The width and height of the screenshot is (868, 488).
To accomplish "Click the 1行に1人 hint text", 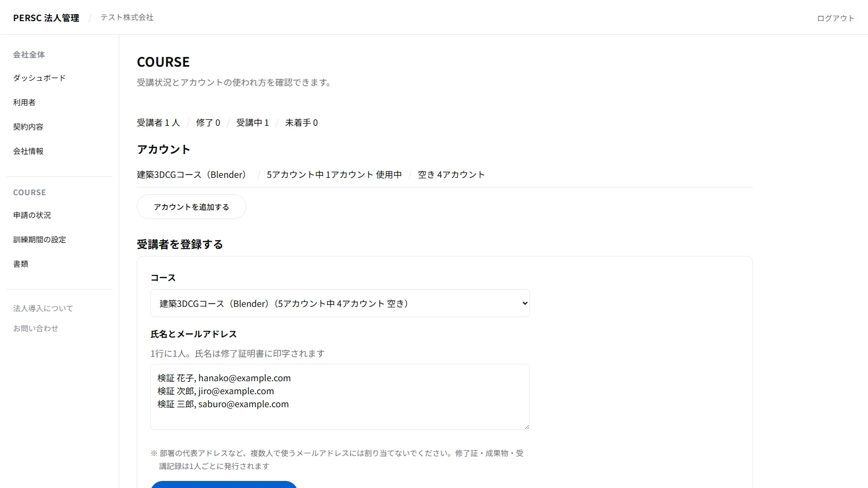I will tap(238, 354).
